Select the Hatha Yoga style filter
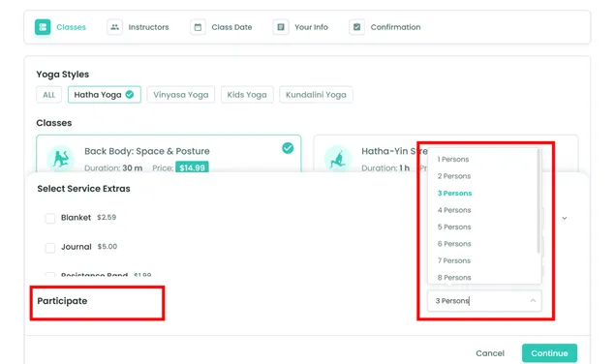This screenshot has width=615, height=364. [105, 95]
